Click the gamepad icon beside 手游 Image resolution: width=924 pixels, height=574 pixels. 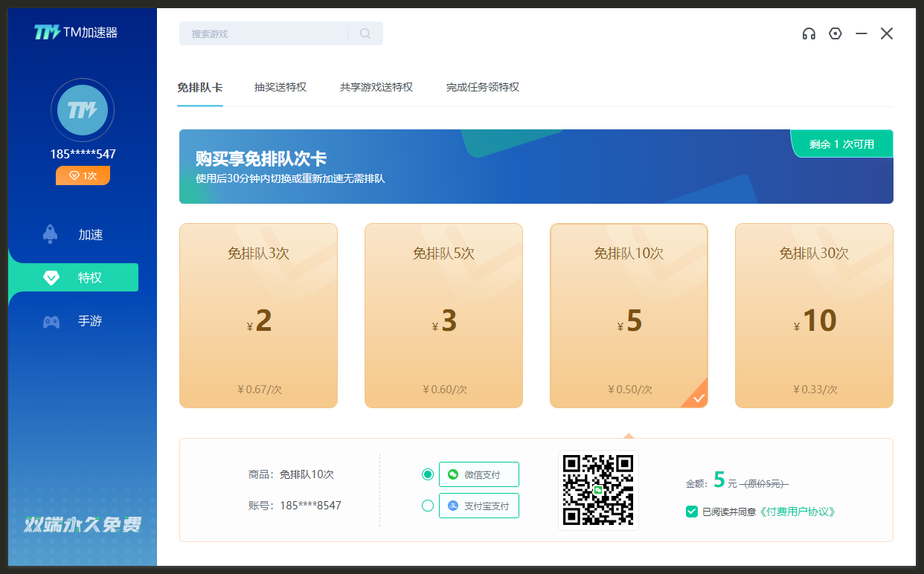pos(51,322)
